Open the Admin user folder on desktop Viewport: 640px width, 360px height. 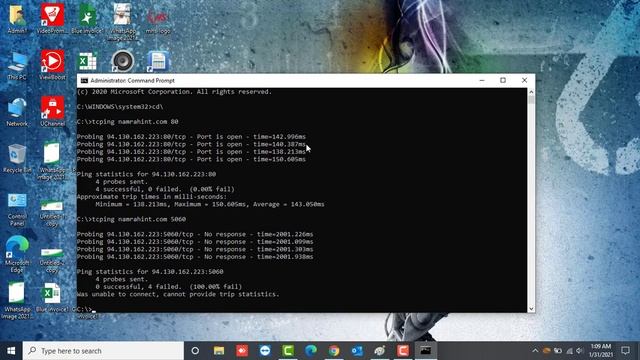(x=17, y=18)
